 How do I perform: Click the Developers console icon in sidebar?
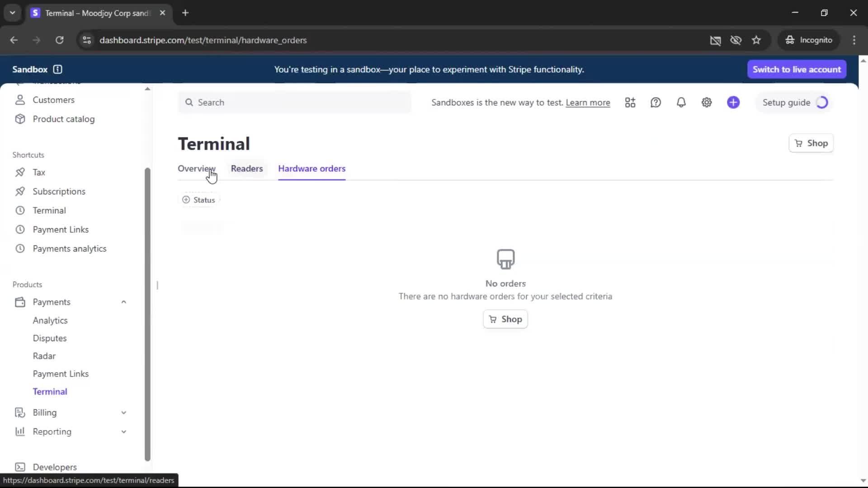[20, 467]
